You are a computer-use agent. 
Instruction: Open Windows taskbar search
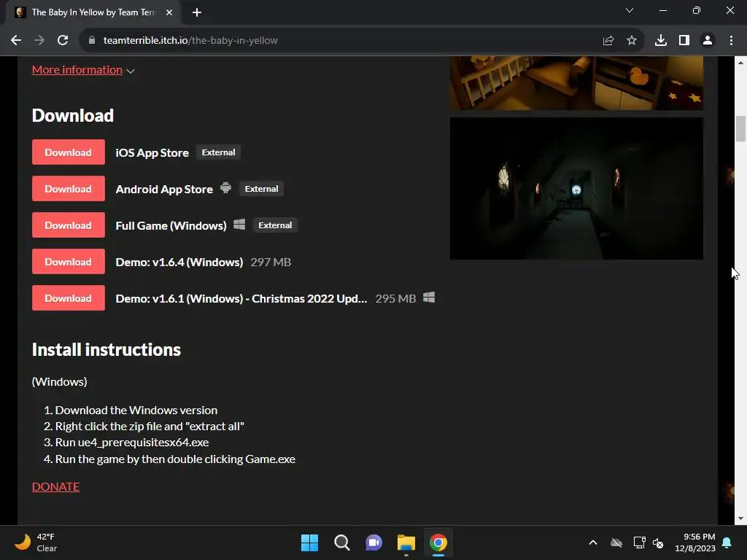pos(341,542)
